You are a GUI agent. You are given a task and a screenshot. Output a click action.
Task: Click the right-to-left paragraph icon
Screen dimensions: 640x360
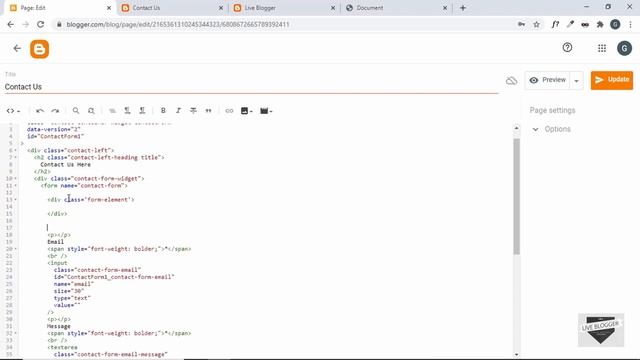142,111
